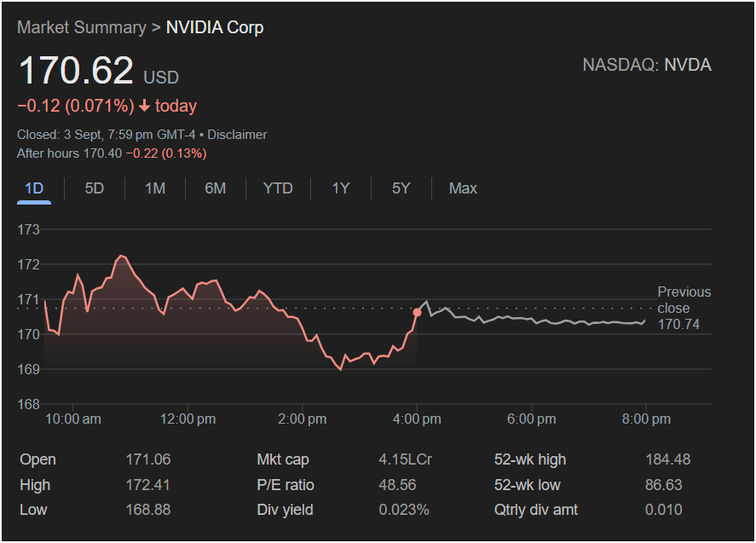Image resolution: width=756 pixels, height=543 pixels.
Task: Click the Mkt cap label
Action: click(282, 459)
